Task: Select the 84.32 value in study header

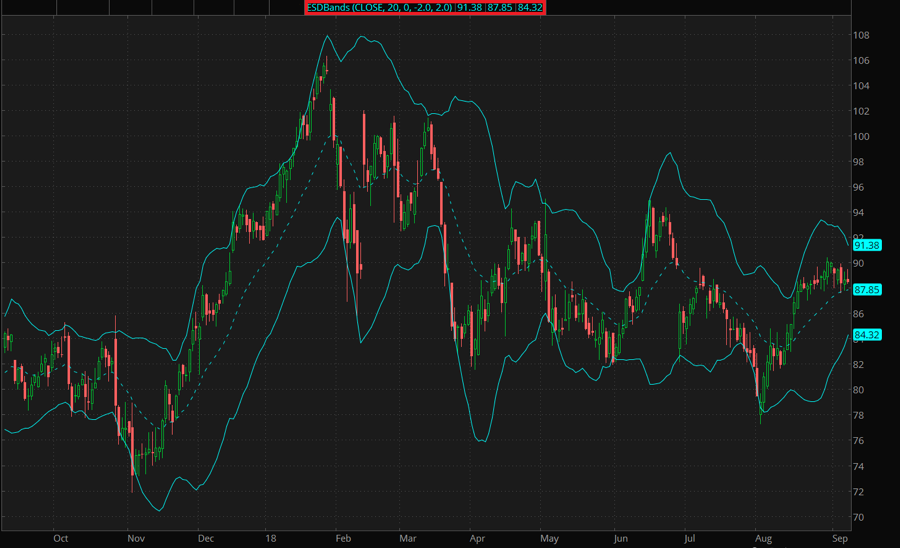Action: click(x=530, y=8)
